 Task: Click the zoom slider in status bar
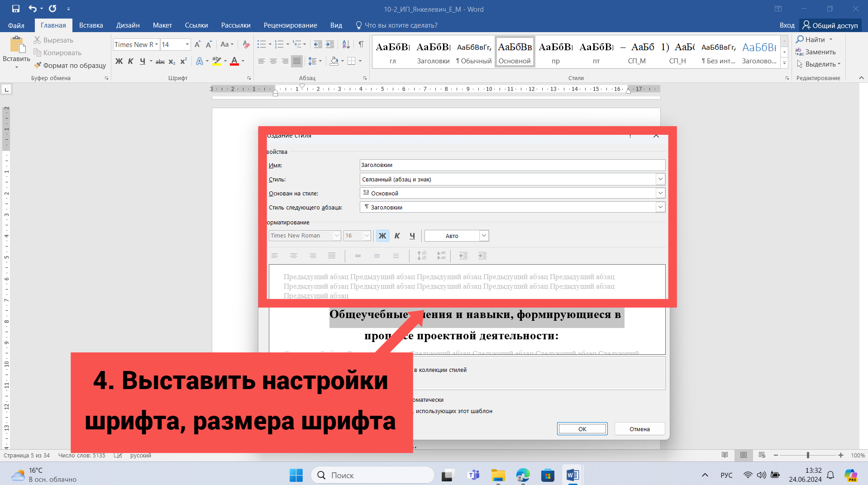[808, 455]
